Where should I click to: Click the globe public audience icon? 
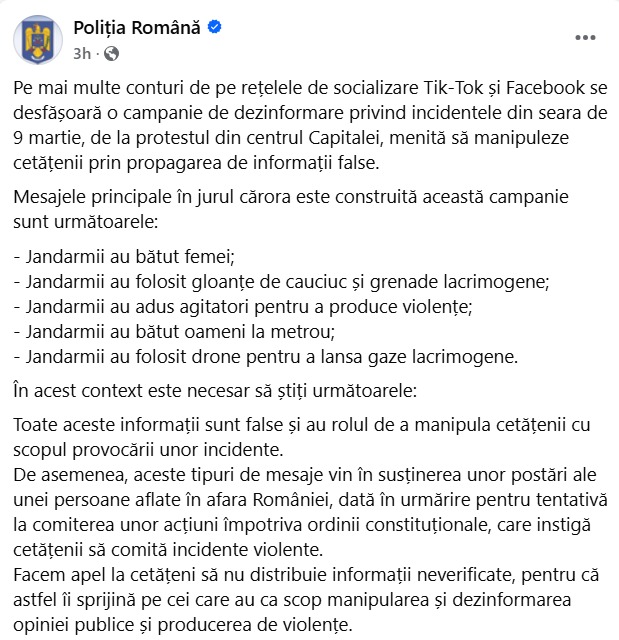(110, 52)
